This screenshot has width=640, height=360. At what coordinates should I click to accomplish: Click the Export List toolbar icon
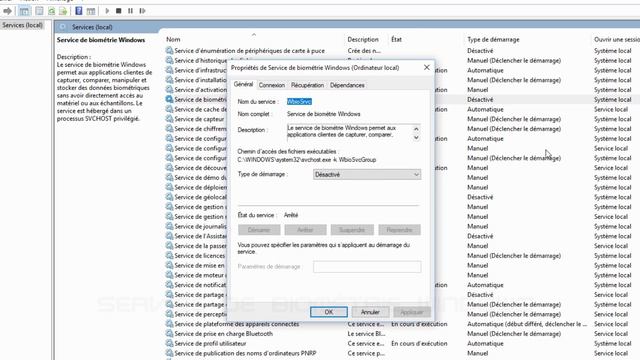pos(63,11)
